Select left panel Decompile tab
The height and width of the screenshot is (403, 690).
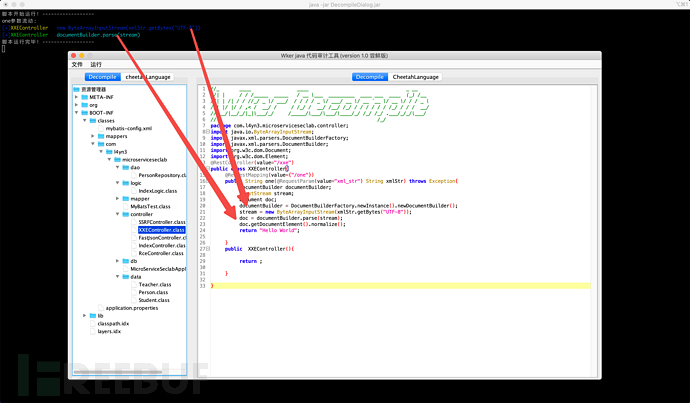tap(102, 77)
